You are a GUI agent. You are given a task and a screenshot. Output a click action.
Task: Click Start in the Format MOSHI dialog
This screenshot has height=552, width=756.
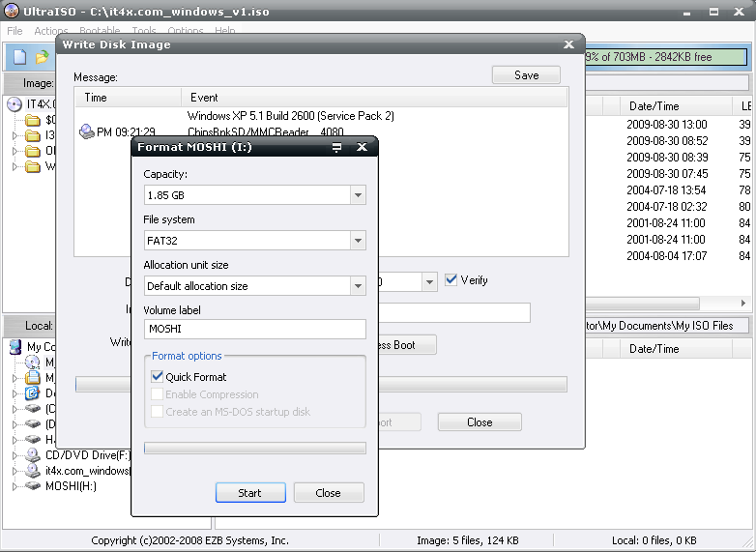tap(250, 493)
